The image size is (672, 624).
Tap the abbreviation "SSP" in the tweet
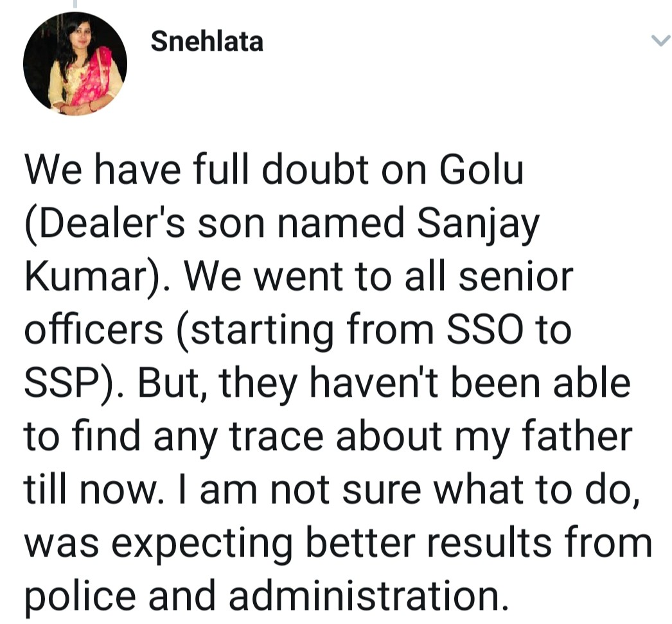[x=62, y=383]
